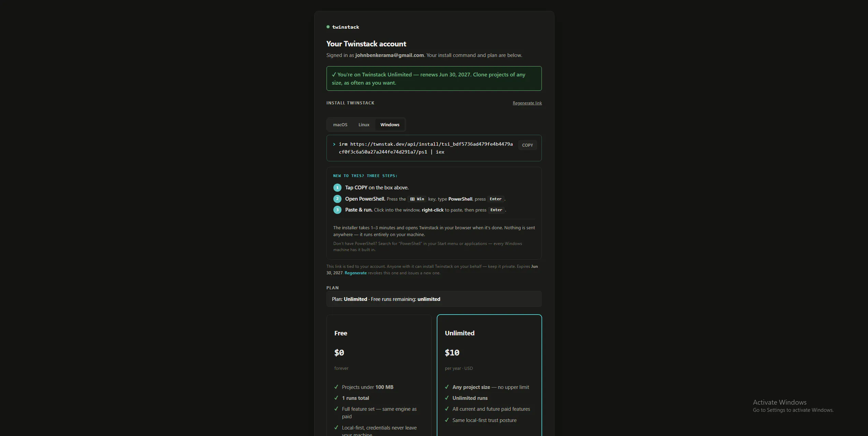Image resolution: width=868 pixels, height=436 pixels.
Task: Click 'Tap COPY on the box above' step
Action: tap(377, 188)
